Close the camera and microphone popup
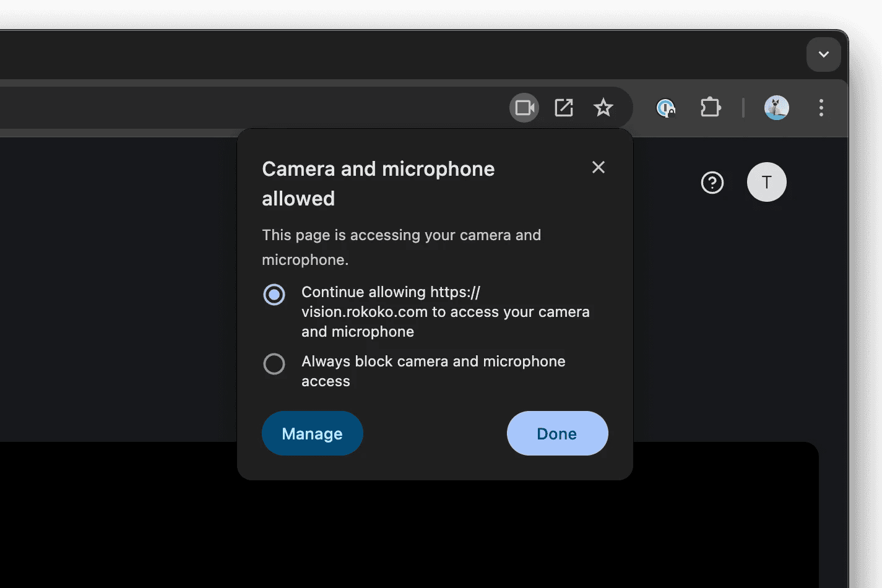This screenshot has height=588, width=882. 599,167
